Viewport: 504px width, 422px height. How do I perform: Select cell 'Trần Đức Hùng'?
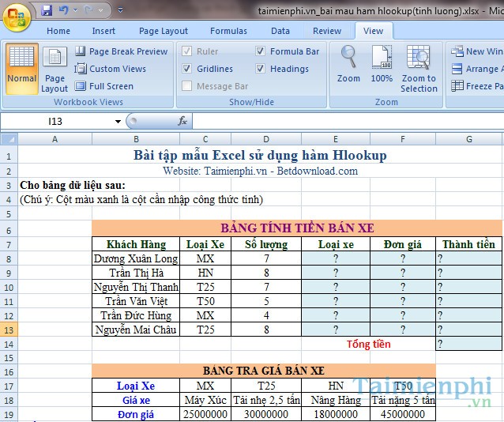pos(136,315)
